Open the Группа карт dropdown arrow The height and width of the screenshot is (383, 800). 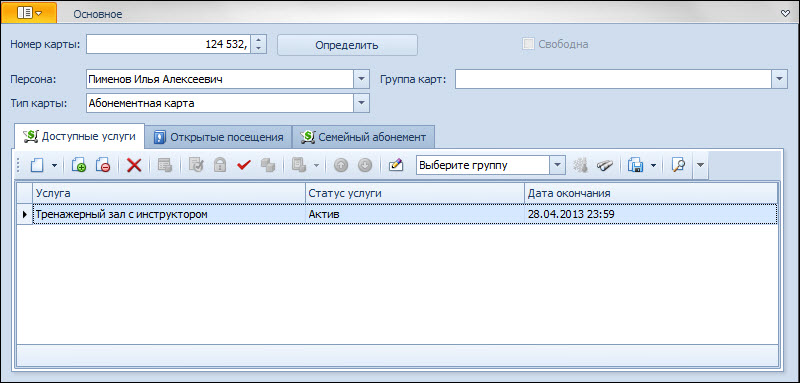click(x=780, y=79)
